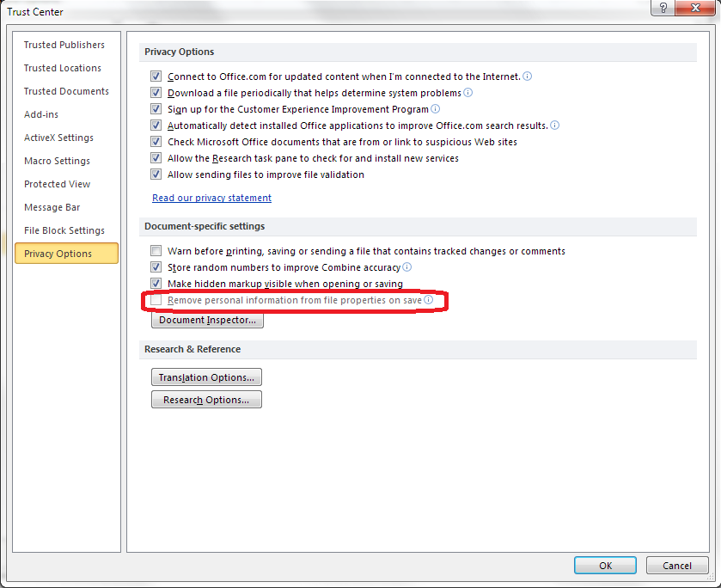Click info icon beside Customer Experience Improvement Program

[x=436, y=109]
